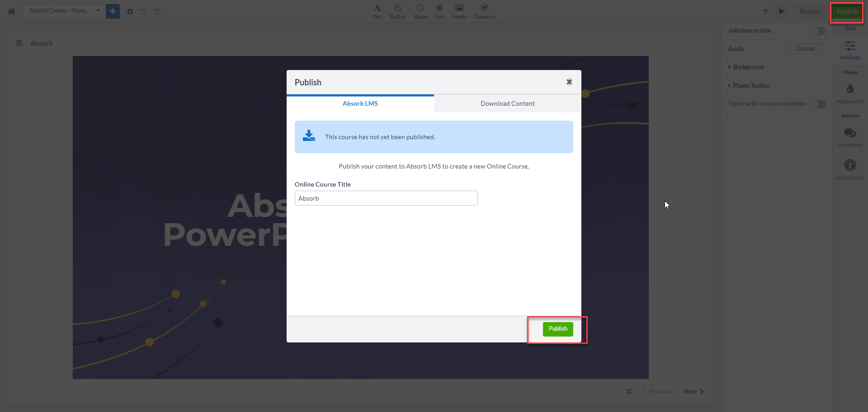
Task: Open the Media tool
Action: click(x=459, y=11)
